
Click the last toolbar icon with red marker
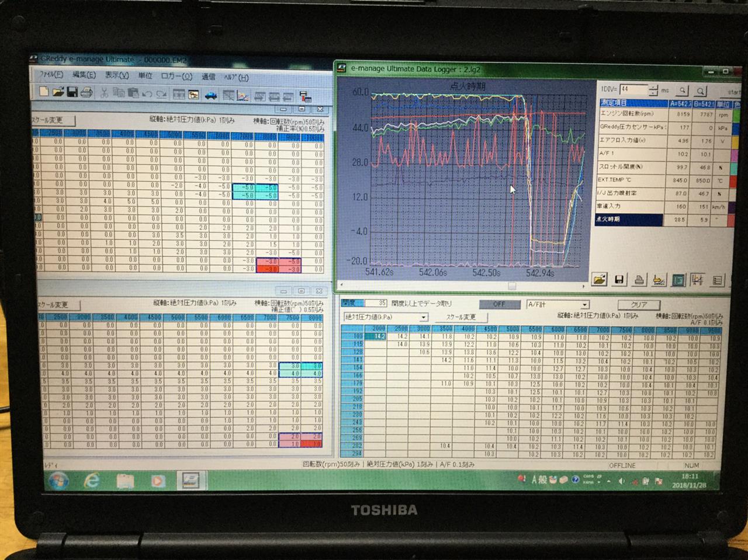[x=304, y=96]
